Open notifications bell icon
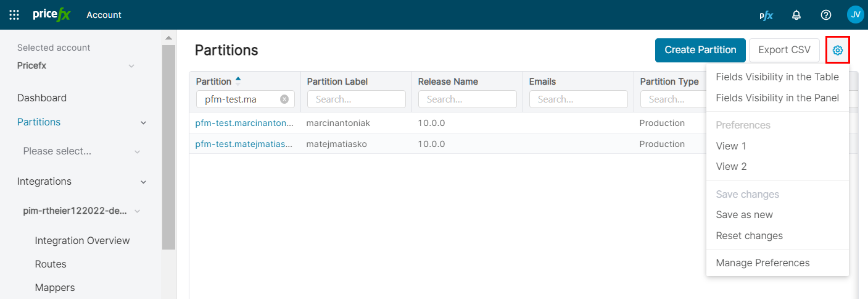868x299 pixels. [x=796, y=15]
